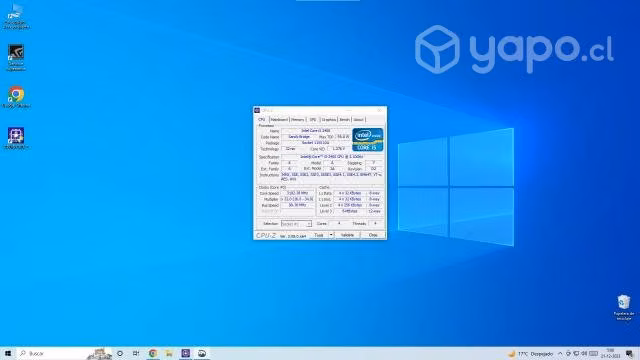The image size is (640, 360).
Task: Switch to the Memory tab
Action: [298, 120]
